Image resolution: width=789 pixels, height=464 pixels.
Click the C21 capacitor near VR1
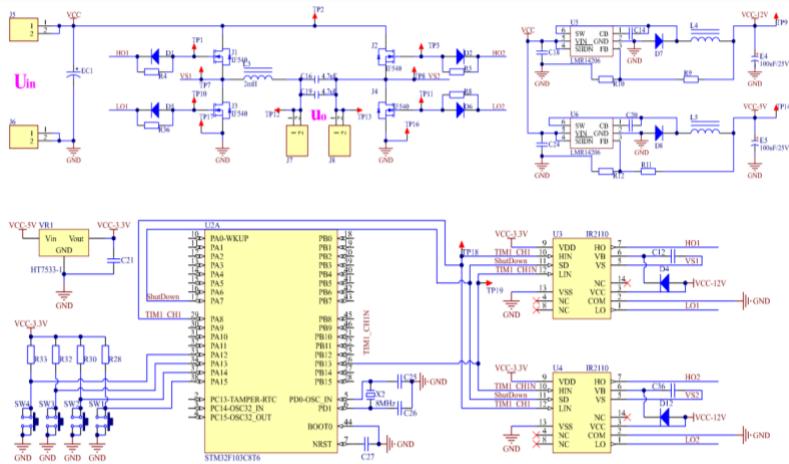111,259
